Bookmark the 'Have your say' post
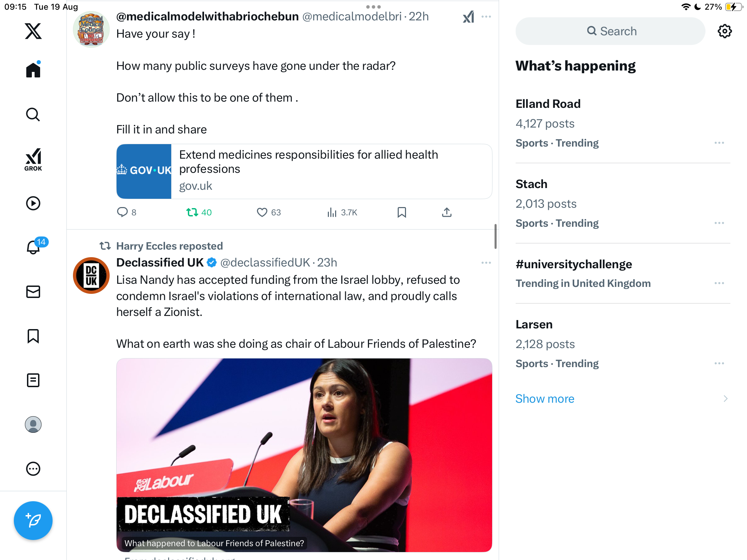The width and height of the screenshot is (747, 560). point(402,212)
